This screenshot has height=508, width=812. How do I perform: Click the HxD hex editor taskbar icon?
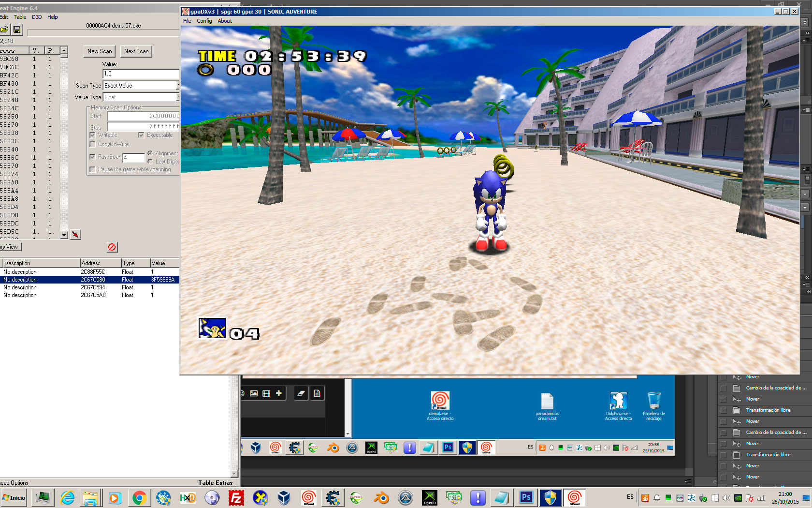coord(188,497)
